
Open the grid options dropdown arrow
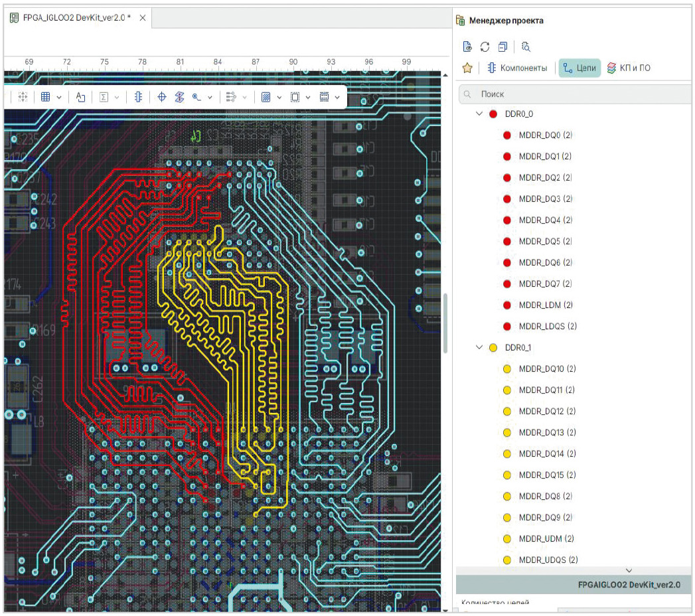(x=60, y=98)
